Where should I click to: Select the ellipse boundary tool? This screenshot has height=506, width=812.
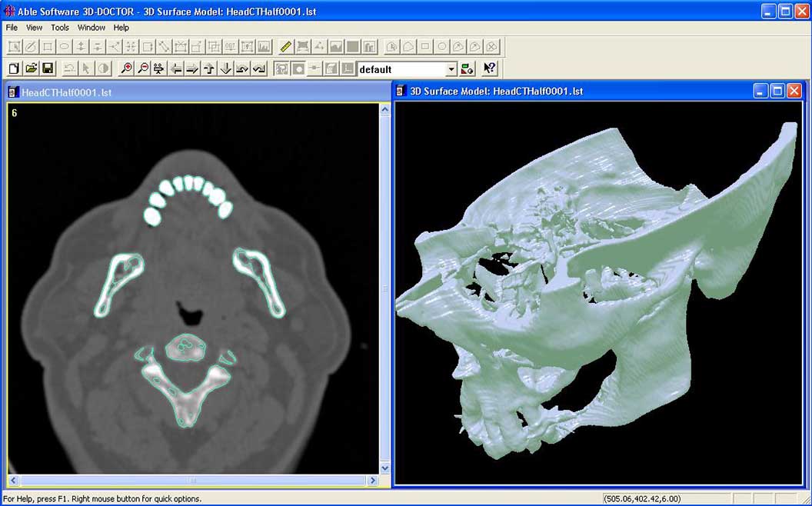(65, 46)
